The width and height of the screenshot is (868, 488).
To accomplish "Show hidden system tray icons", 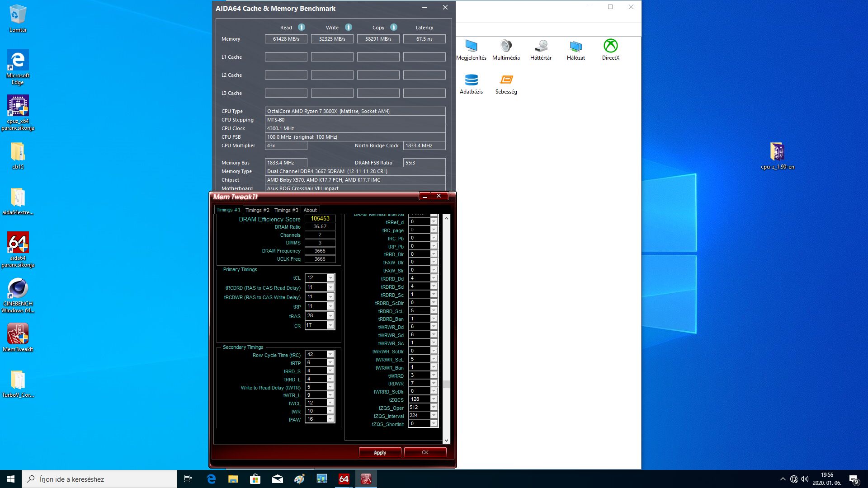I will tap(783, 479).
